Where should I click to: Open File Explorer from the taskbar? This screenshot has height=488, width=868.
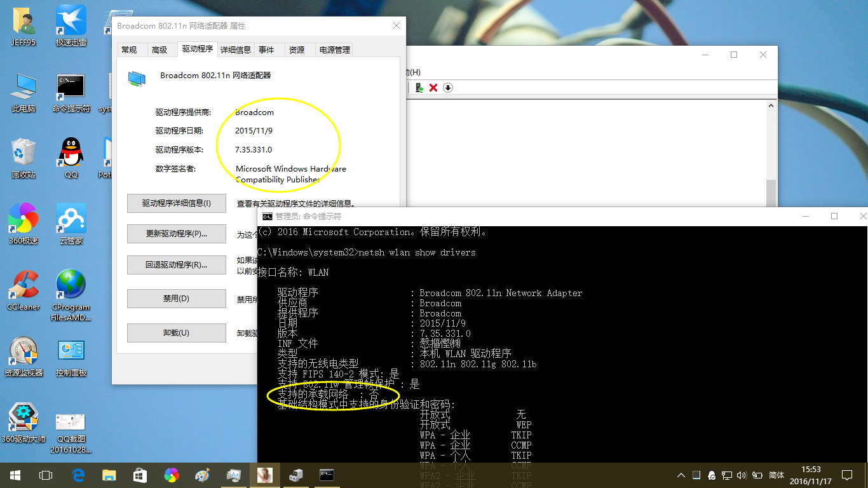pos(109,475)
